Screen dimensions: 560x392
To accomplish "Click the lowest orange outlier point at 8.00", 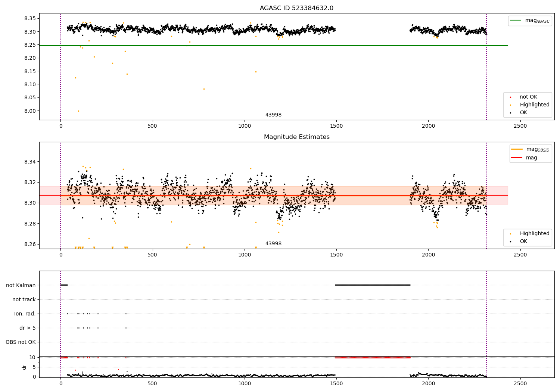I will 78,111.
